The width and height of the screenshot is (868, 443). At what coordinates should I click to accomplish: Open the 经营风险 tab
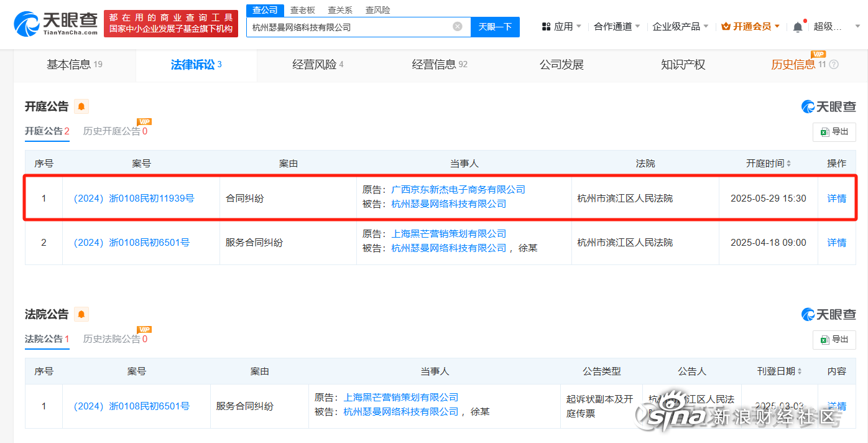coord(318,65)
